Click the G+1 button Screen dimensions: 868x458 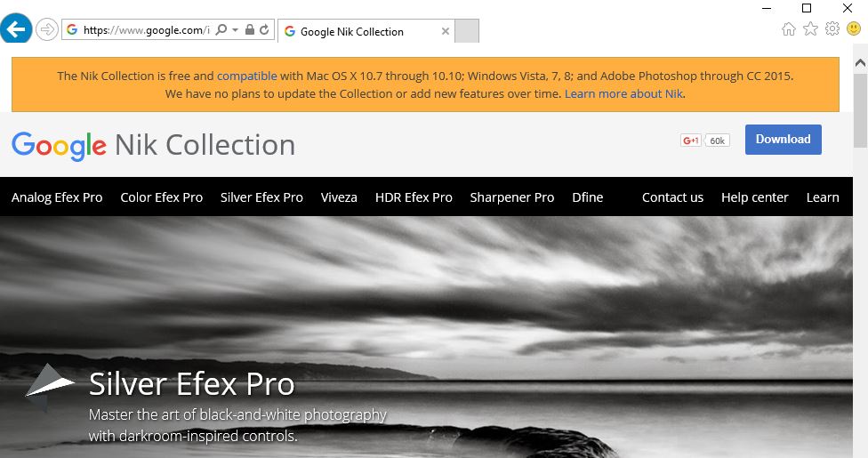pyautogui.click(x=691, y=141)
